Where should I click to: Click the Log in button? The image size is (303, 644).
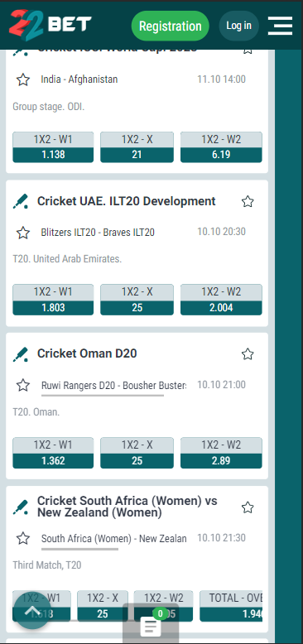(238, 26)
